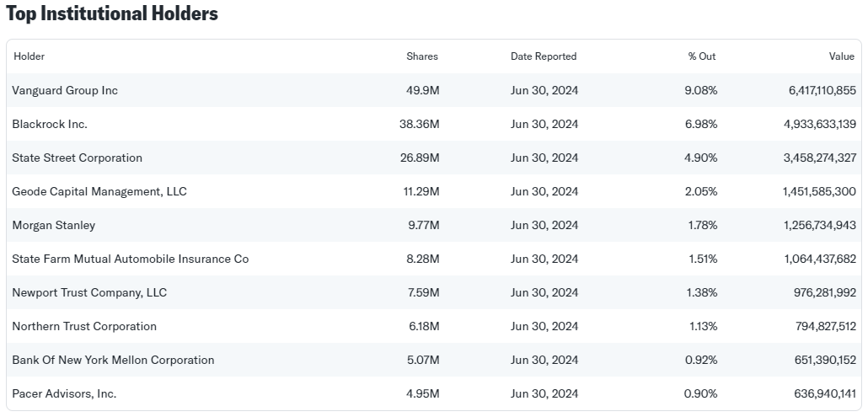Select the Holder column header
The height and width of the screenshot is (417, 868).
[x=29, y=56]
